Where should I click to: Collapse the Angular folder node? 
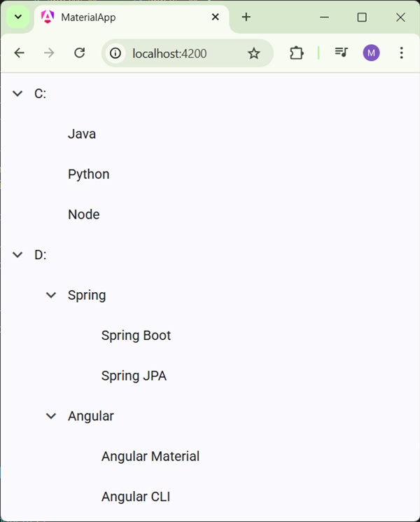(51, 416)
